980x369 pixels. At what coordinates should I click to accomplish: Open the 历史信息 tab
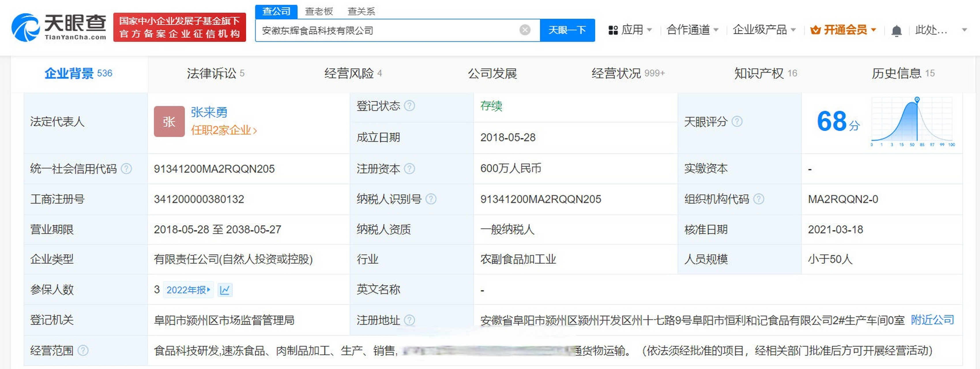coord(903,73)
